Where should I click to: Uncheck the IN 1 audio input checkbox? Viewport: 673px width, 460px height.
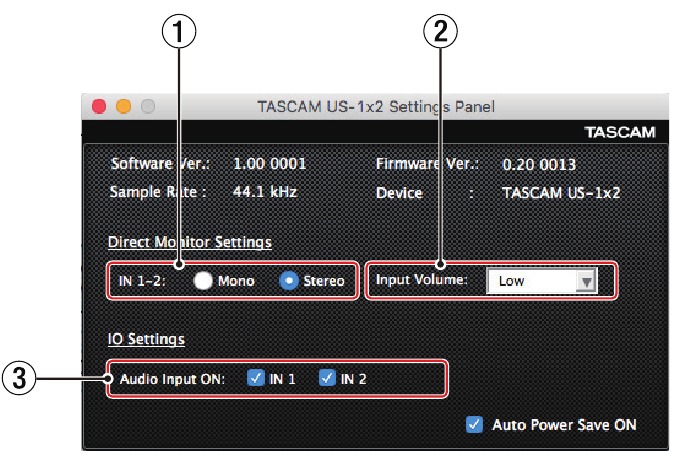point(256,378)
